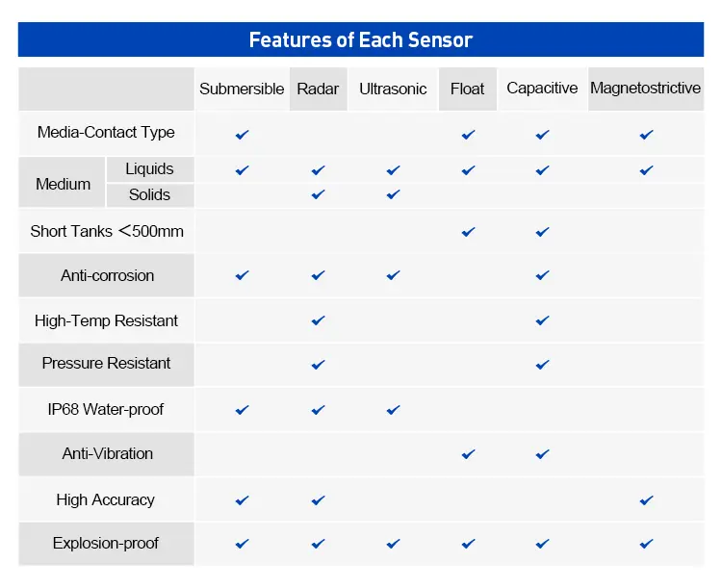Click the Capacitive Liquids checkmark
This screenshot has width=722, height=588.
543,170
